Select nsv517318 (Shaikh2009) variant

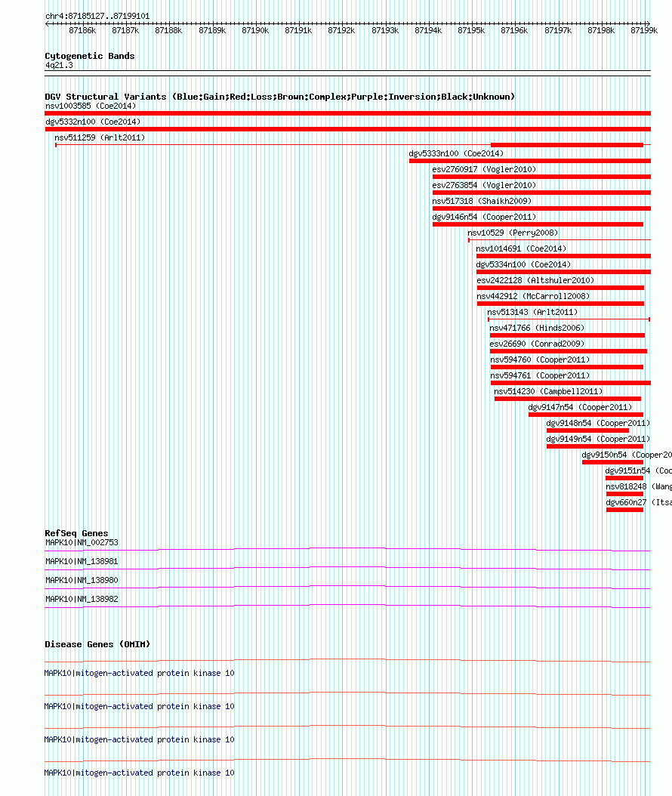coord(482,201)
